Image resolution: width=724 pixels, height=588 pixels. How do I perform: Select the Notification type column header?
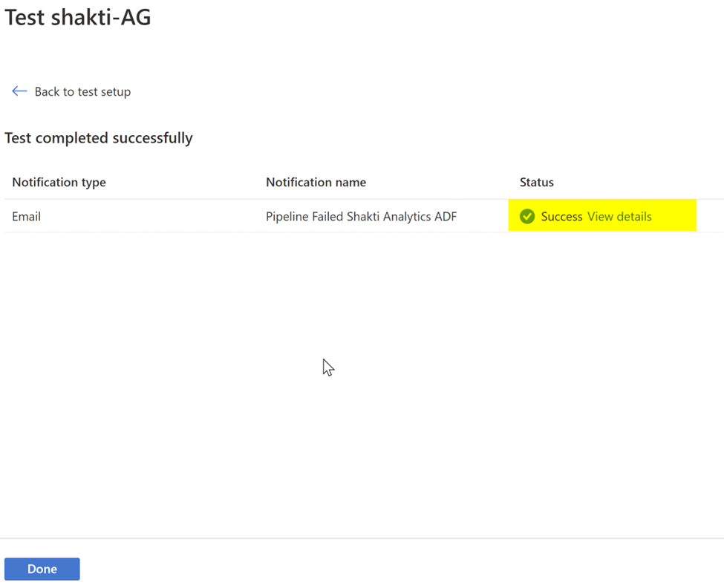[59, 182]
